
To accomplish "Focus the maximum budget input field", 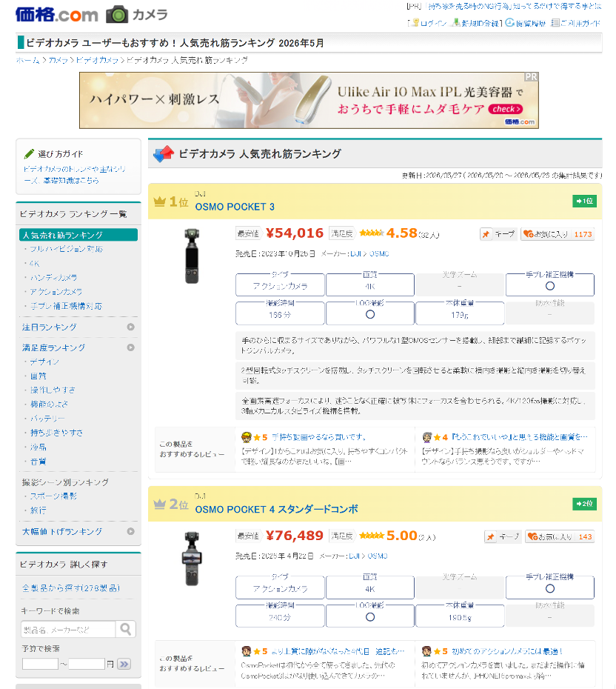I will coord(87,664).
